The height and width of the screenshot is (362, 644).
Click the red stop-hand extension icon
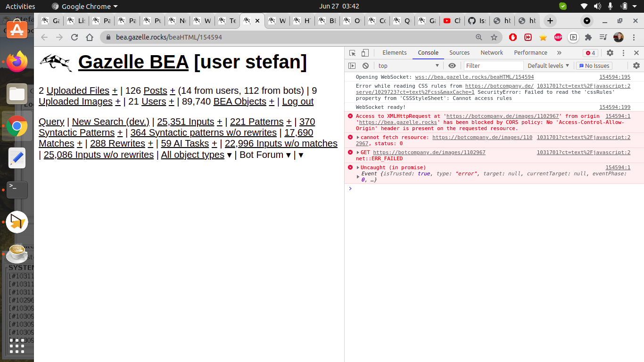click(513, 37)
